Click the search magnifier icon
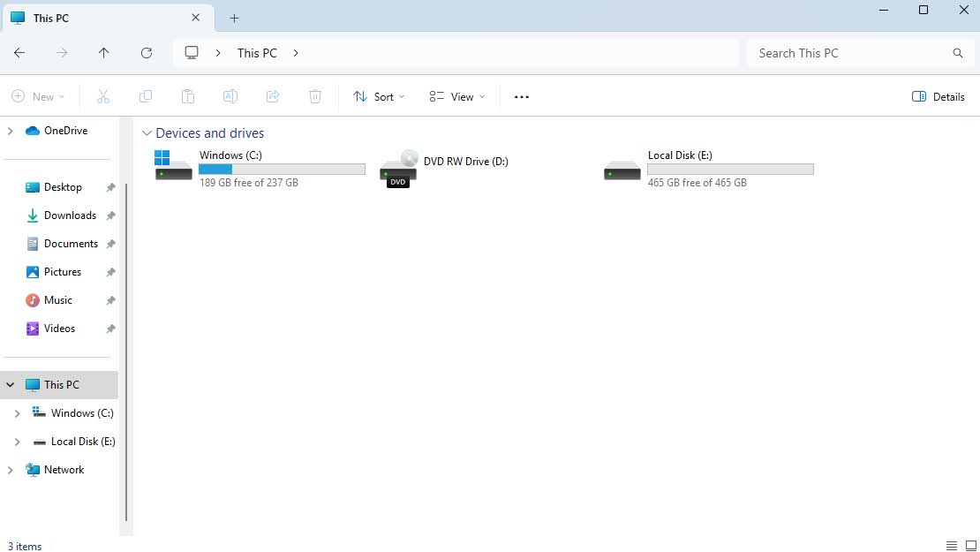Screen dimensions: 980x552 click(958, 53)
